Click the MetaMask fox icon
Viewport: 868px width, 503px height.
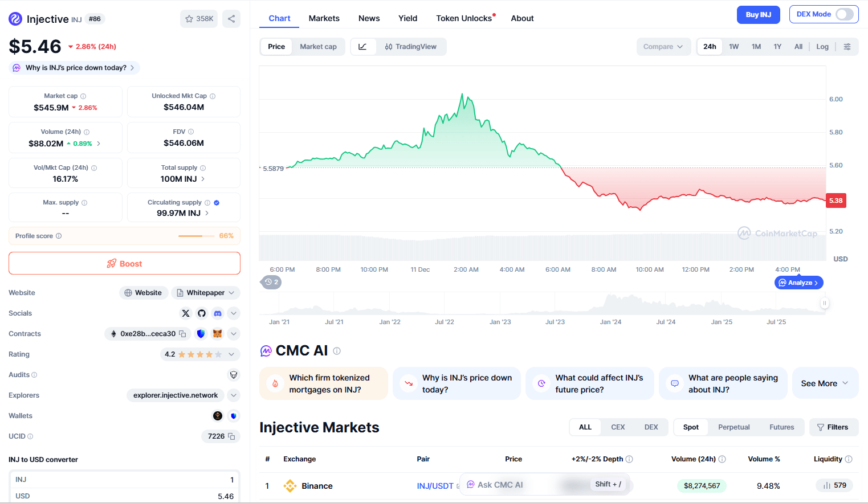217,334
